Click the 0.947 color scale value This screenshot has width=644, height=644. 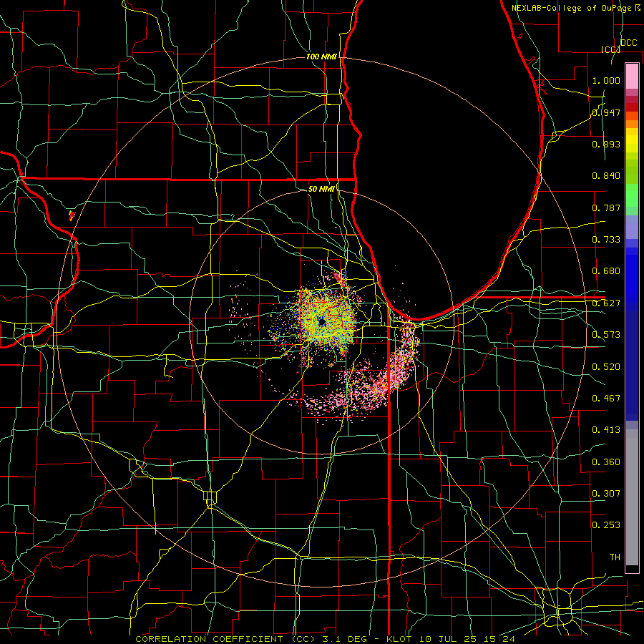[x=606, y=112]
